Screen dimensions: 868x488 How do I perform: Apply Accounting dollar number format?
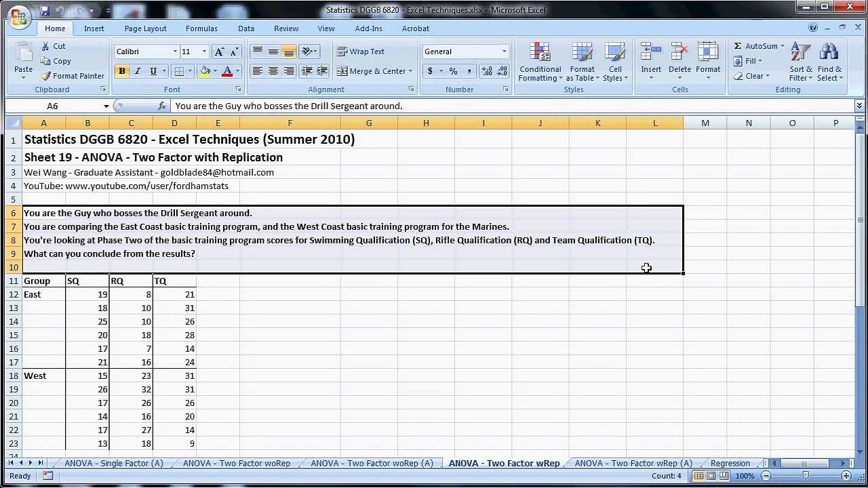[x=430, y=71]
